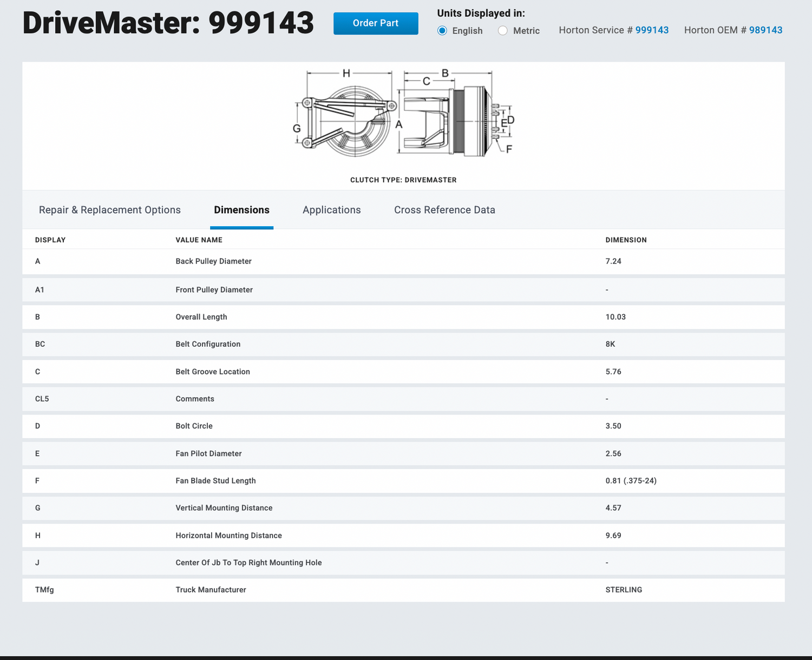
Task: Click the 3.50 dimension value
Action: (x=613, y=426)
